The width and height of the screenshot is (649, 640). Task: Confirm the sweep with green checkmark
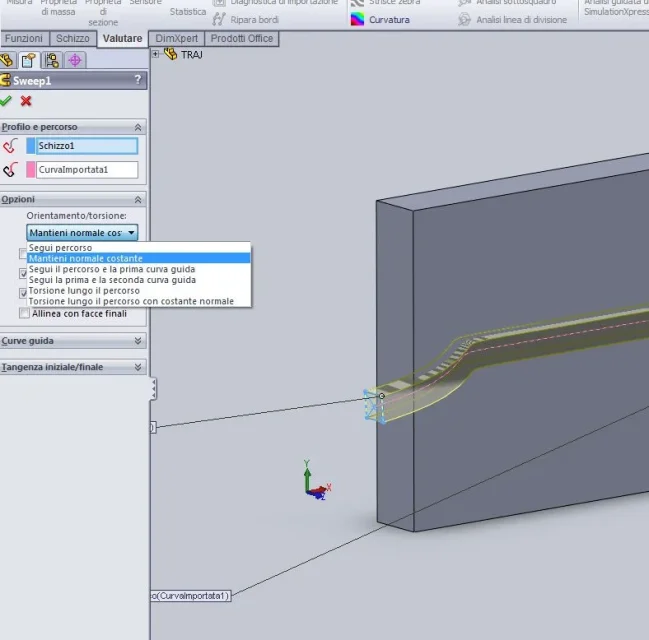click(5, 101)
